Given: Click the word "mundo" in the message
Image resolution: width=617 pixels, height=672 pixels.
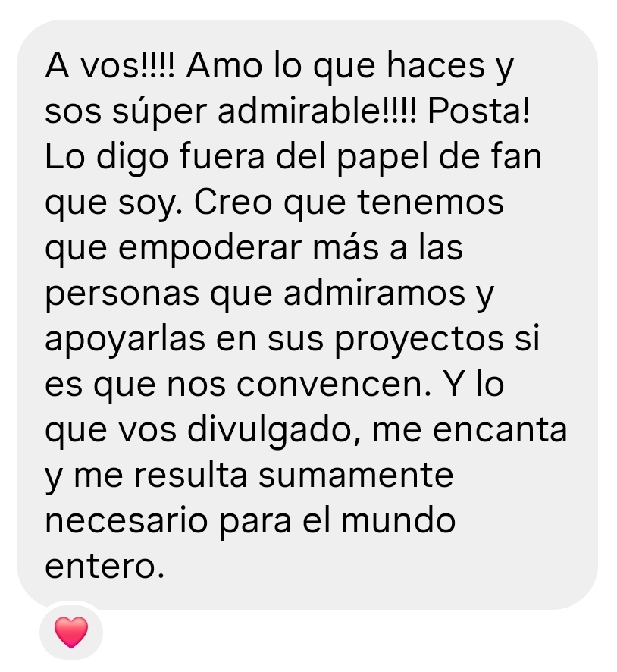Looking at the screenshot, I should click(398, 521).
